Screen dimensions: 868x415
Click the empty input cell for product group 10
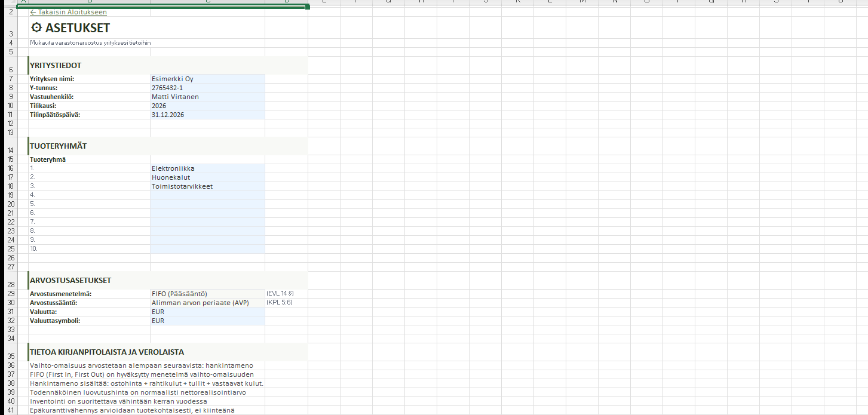(207, 249)
